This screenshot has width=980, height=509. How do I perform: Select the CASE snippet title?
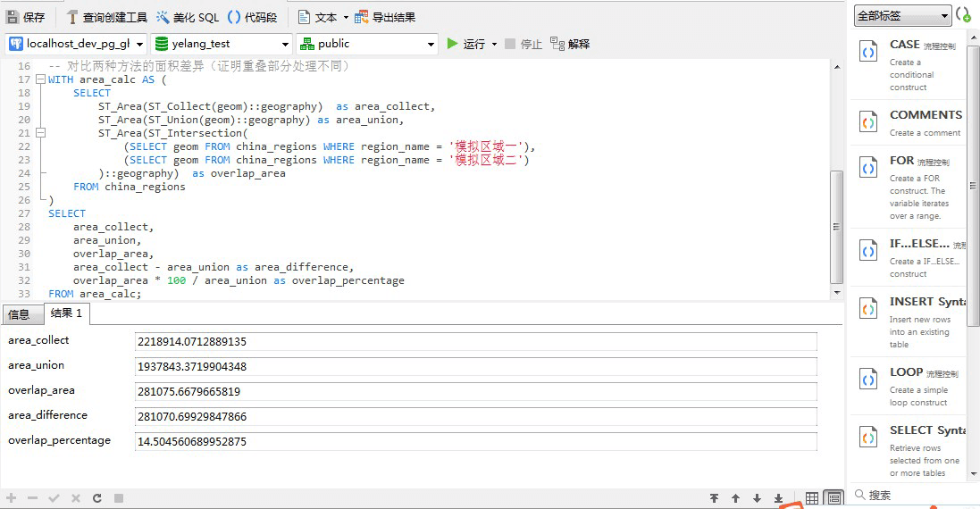tap(904, 45)
